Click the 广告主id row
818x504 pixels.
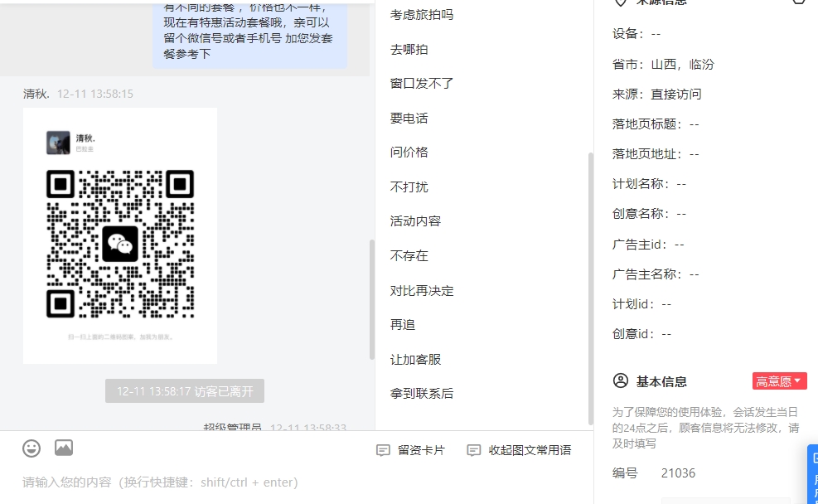coord(648,245)
